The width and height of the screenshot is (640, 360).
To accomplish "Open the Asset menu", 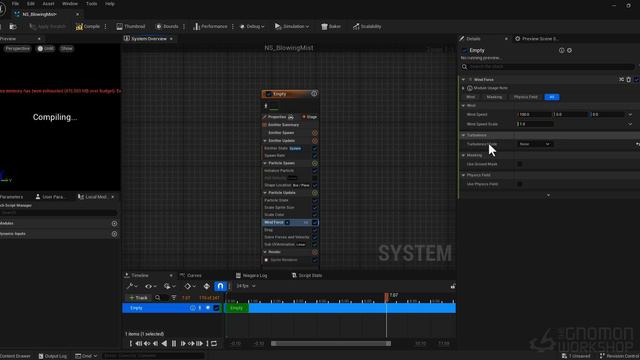I will tap(48, 4).
